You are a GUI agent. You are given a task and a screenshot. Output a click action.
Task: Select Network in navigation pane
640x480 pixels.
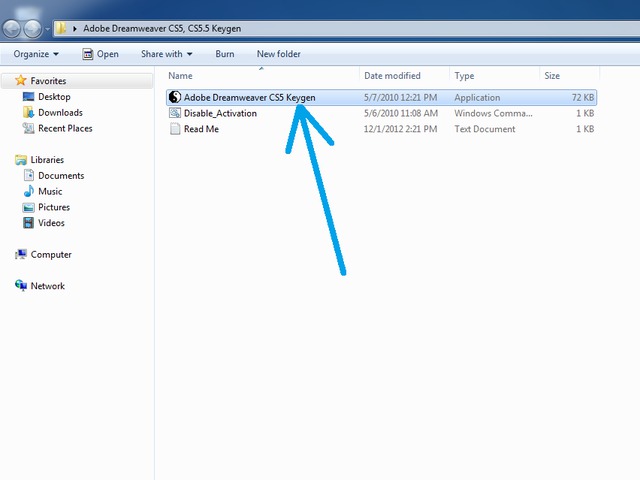[x=48, y=286]
